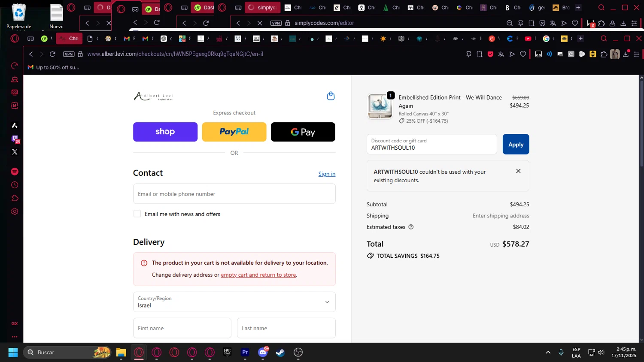The height and width of the screenshot is (362, 644).
Task: Click the We Will Dance Again thumbnail
Action: click(380, 106)
